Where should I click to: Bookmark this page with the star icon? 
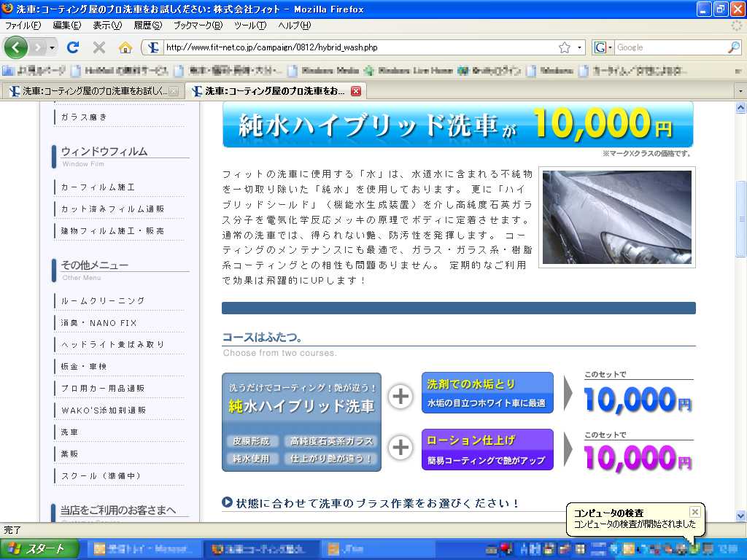click(x=565, y=47)
